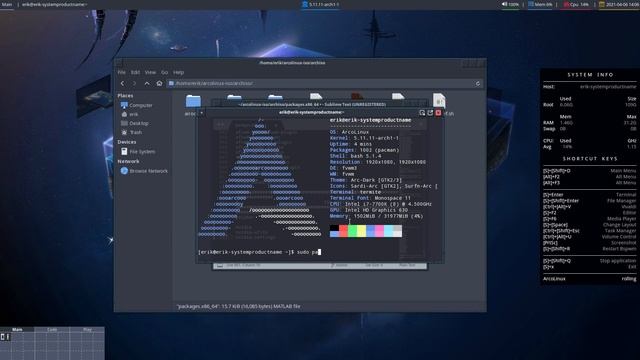Open the View menu in file manager

[150, 72]
